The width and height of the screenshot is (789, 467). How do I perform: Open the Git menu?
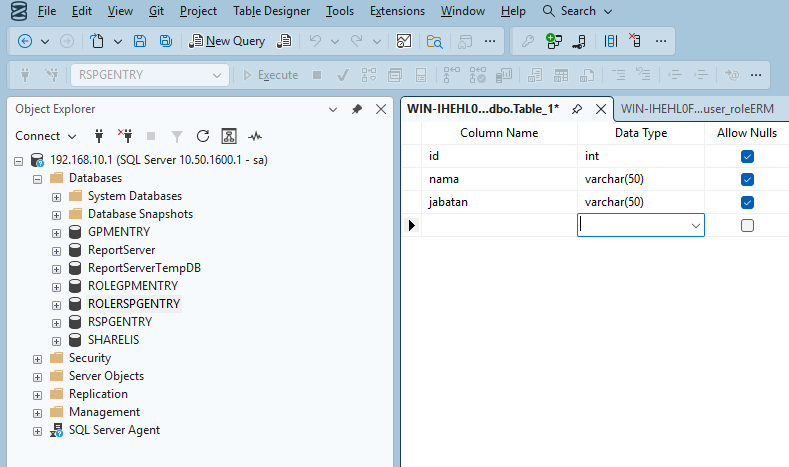156,11
